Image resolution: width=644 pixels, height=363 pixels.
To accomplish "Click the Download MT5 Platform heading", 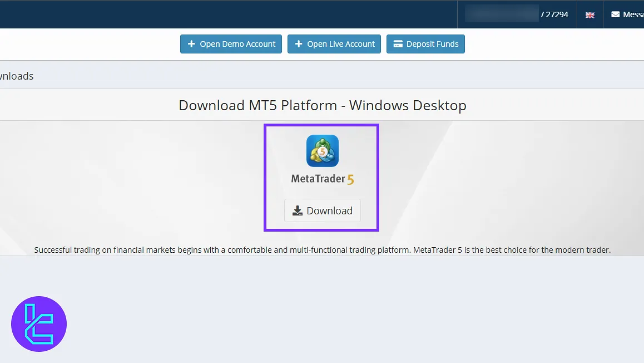I will pyautogui.click(x=322, y=105).
